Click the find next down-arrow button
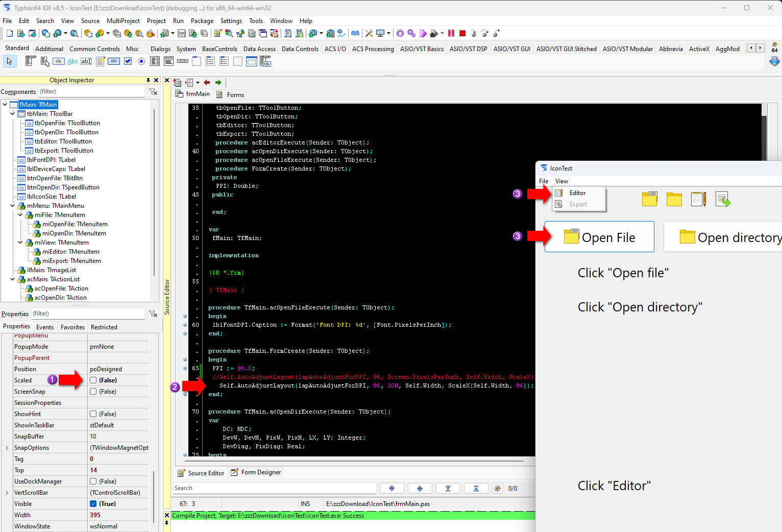The height and width of the screenshot is (532, 782). tap(392, 489)
